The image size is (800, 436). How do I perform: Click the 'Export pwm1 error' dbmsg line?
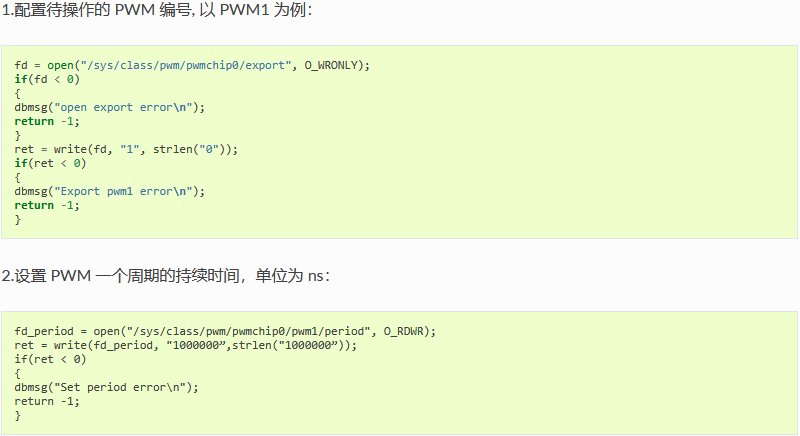[x=110, y=191]
